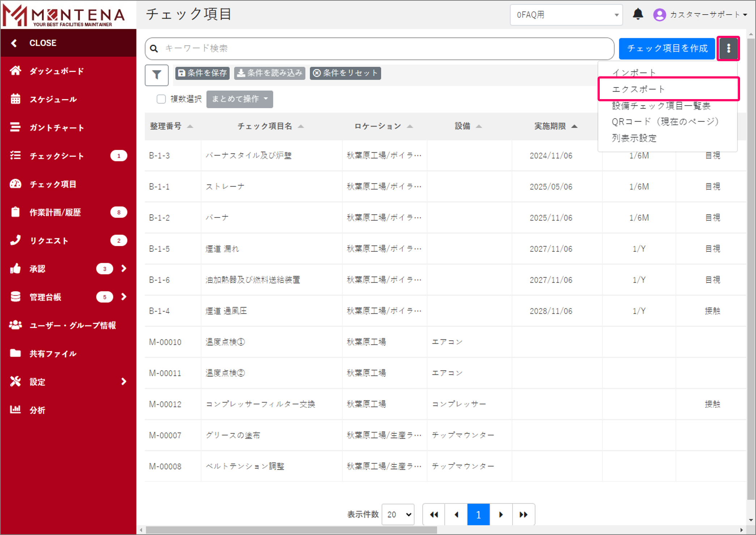Click the three-dot more options icon
Viewport: 756px width, 535px height.
pos(728,48)
